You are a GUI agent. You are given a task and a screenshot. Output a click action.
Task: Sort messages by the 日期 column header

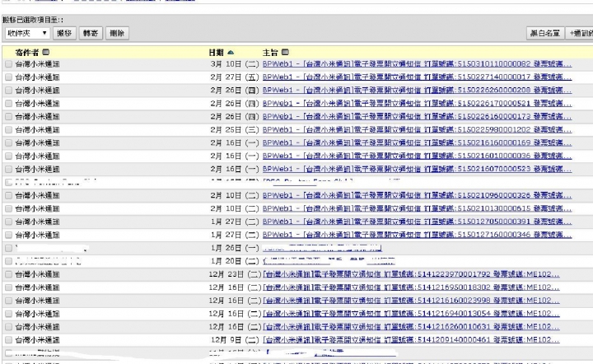point(217,53)
